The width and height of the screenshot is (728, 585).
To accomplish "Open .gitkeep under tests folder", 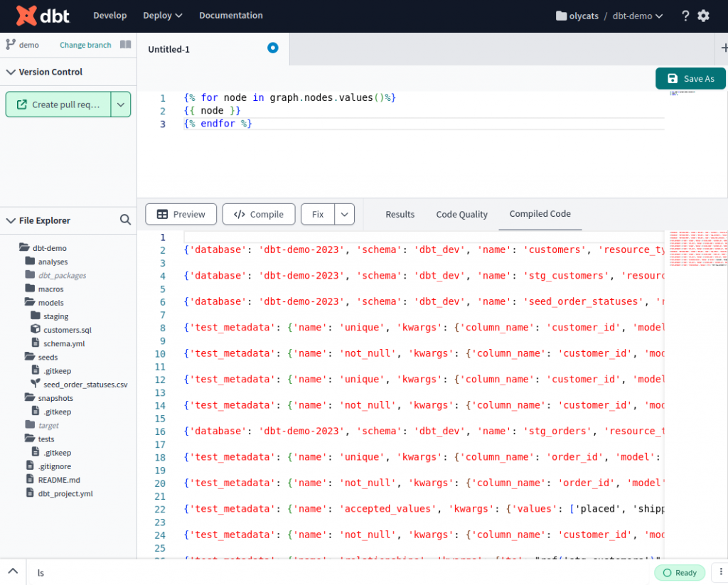I will [x=57, y=453].
